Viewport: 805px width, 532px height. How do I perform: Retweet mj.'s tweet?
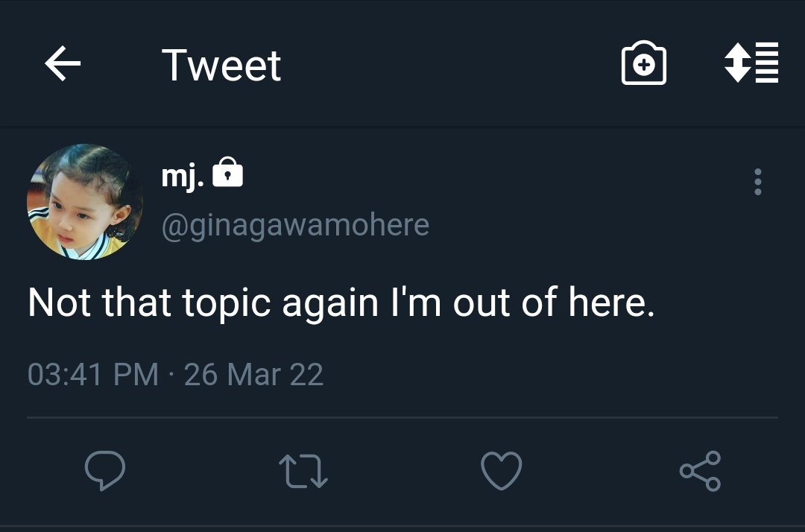click(x=303, y=470)
